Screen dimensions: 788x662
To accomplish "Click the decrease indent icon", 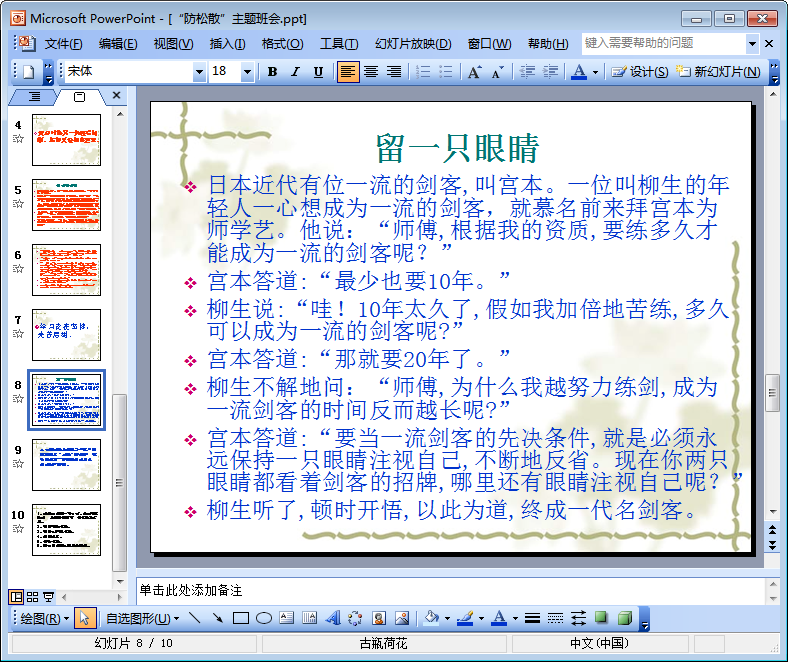I will [x=527, y=72].
